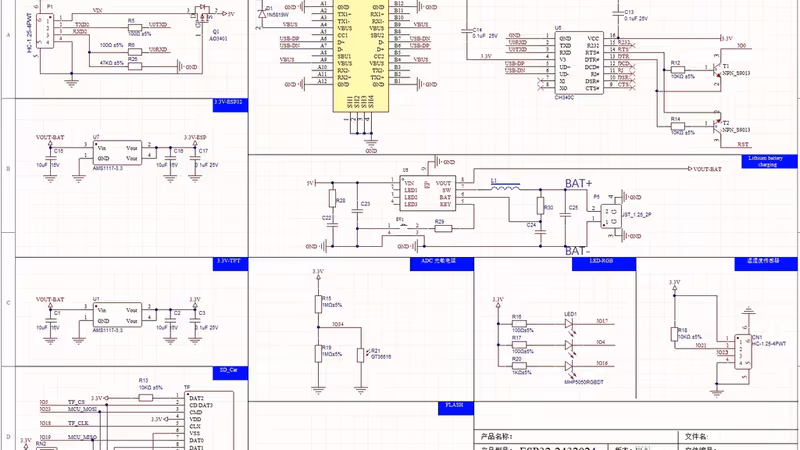Image resolution: width=800 pixels, height=450 pixels.
Task: Click capacitor C25 symbol
Action: pos(565,215)
